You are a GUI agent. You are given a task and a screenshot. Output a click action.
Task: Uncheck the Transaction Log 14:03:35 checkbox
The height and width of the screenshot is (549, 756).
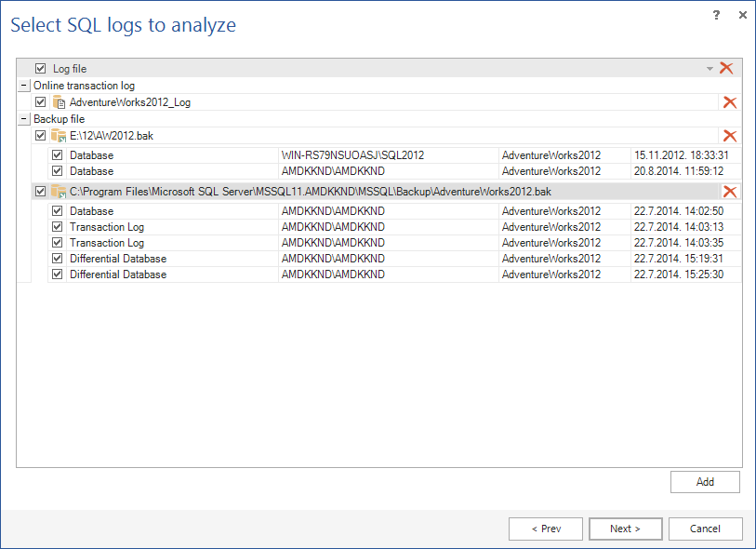(x=58, y=243)
